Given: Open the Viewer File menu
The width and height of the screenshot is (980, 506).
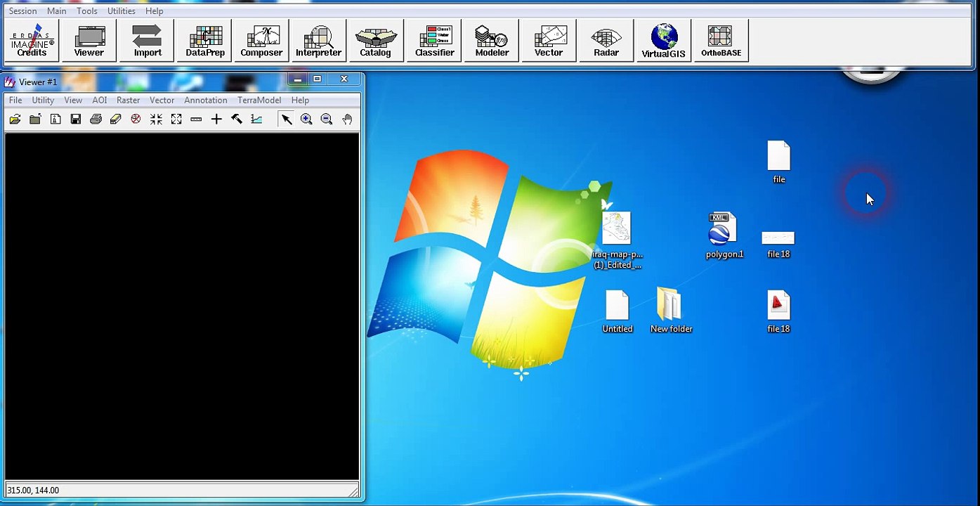Looking at the screenshot, I should click(15, 100).
